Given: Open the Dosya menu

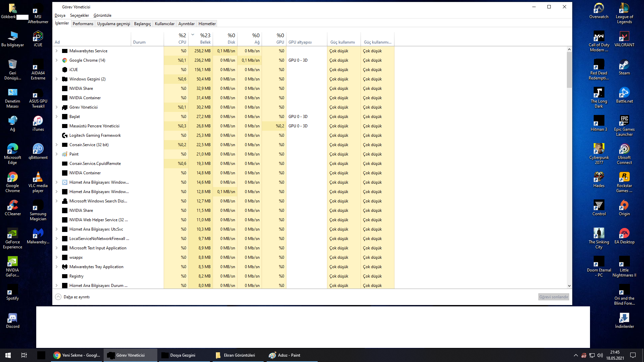Looking at the screenshot, I should (60, 15).
